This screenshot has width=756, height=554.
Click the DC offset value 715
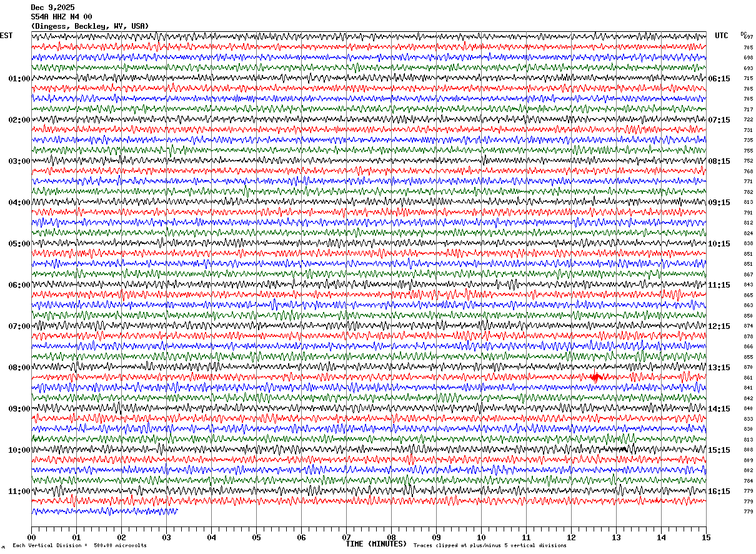pos(749,79)
